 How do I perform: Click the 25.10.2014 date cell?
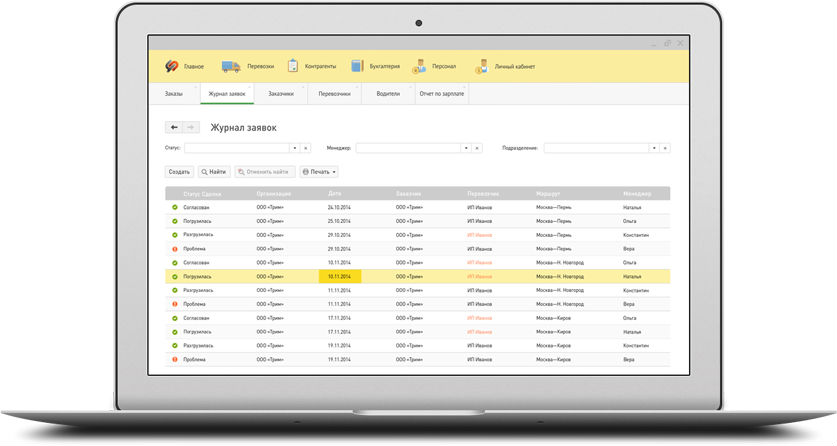pos(339,221)
